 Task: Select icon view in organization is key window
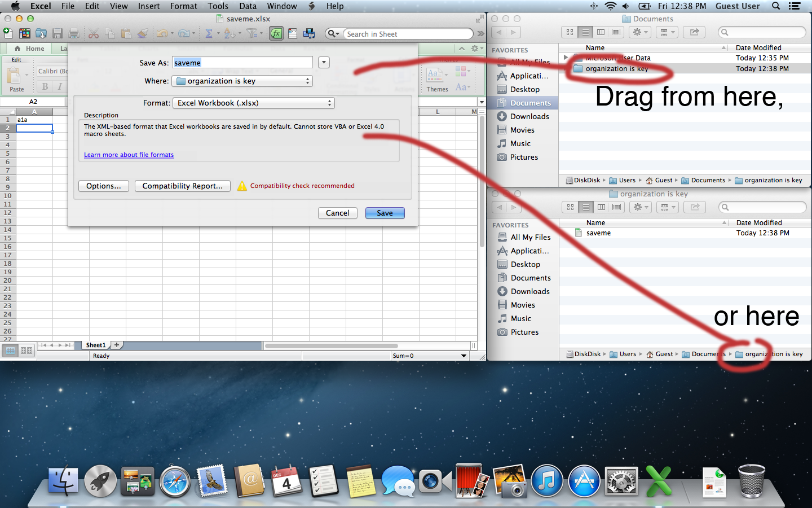[x=570, y=207]
